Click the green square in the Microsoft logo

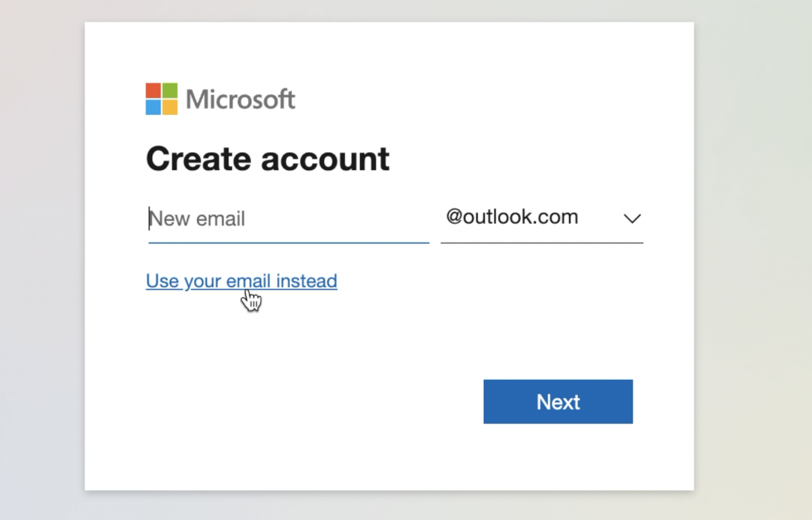point(171,89)
